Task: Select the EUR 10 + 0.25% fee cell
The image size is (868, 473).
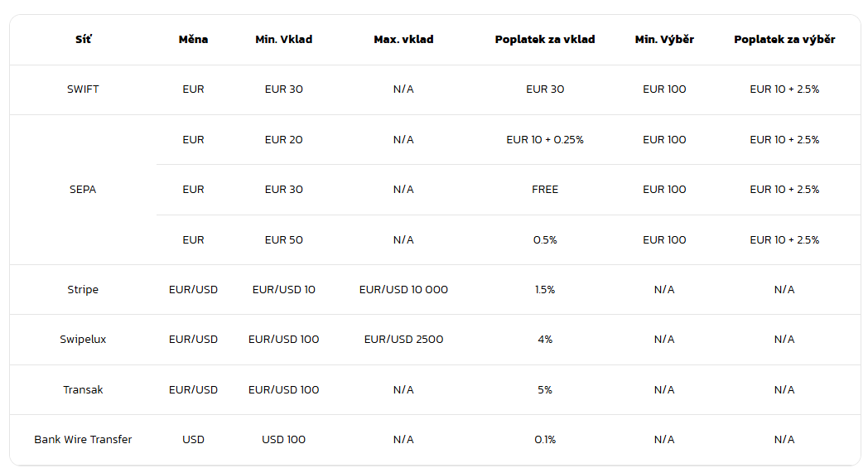Action: (545, 140)
